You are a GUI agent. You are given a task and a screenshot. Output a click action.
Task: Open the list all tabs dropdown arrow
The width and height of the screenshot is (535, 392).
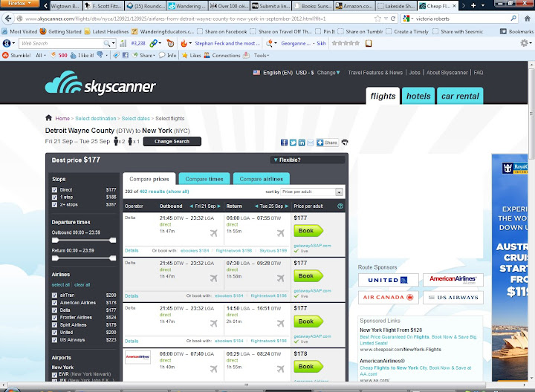point(483,5)
